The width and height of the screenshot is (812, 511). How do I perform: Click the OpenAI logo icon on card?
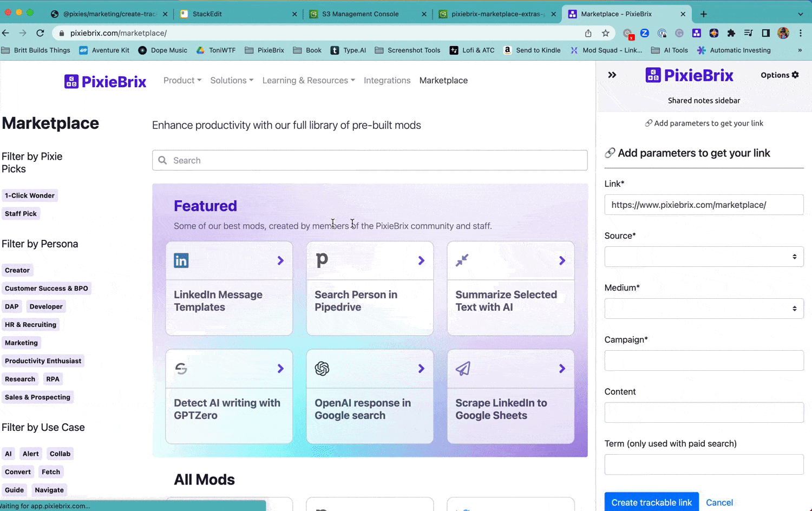[x=322, y=369]
